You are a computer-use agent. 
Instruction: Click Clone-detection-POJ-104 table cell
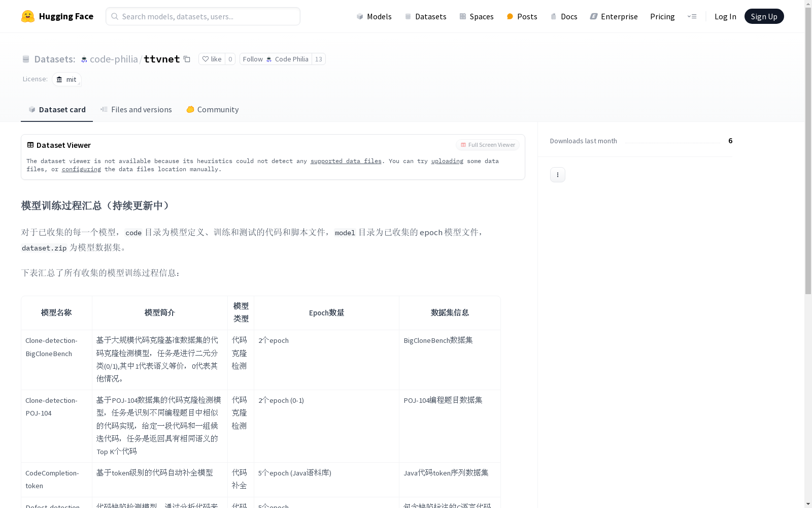(x=56, y=426)
